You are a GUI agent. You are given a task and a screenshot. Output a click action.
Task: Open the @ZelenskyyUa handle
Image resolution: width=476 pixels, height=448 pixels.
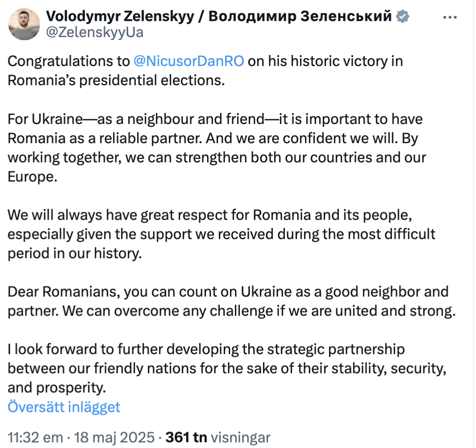coord(95,33)
